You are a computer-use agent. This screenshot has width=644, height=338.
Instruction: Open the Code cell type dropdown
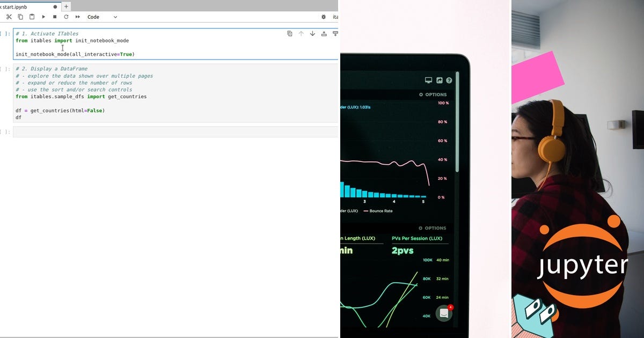click(102, 17)
